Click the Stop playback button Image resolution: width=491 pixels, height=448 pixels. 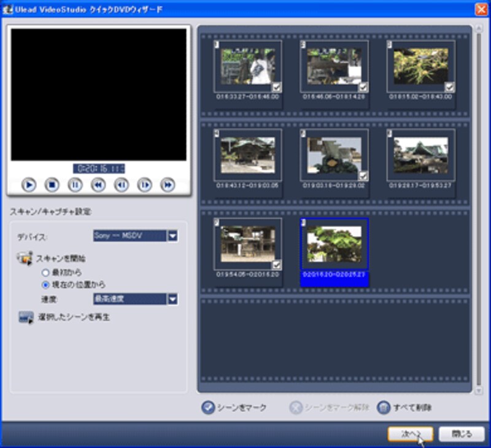[52, 184]
